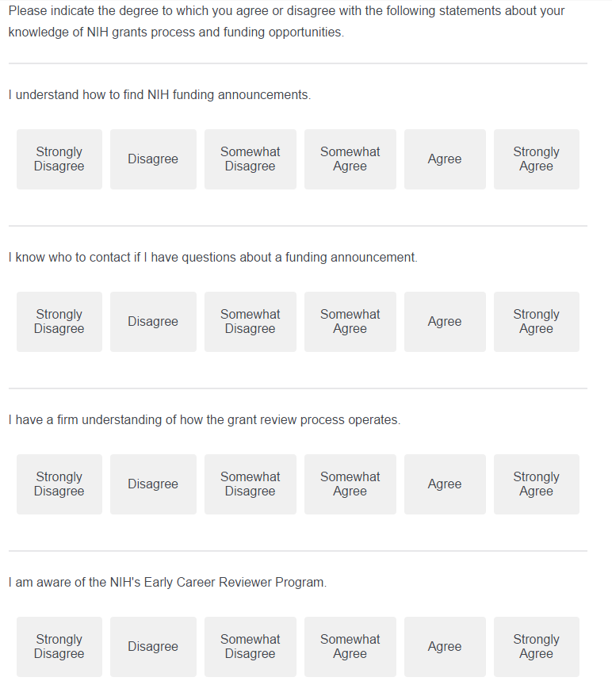Choose Strongly Disagree for grant review process understanding

[59, 484]
